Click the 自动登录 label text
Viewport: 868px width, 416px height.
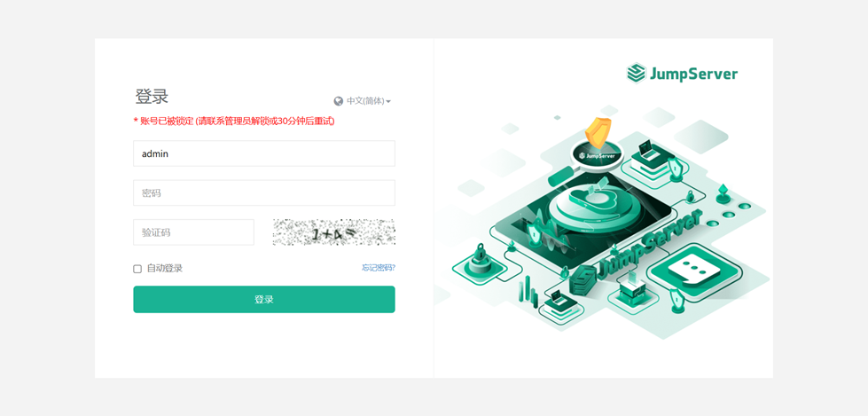pyautogui.click(x=164, y=269)
